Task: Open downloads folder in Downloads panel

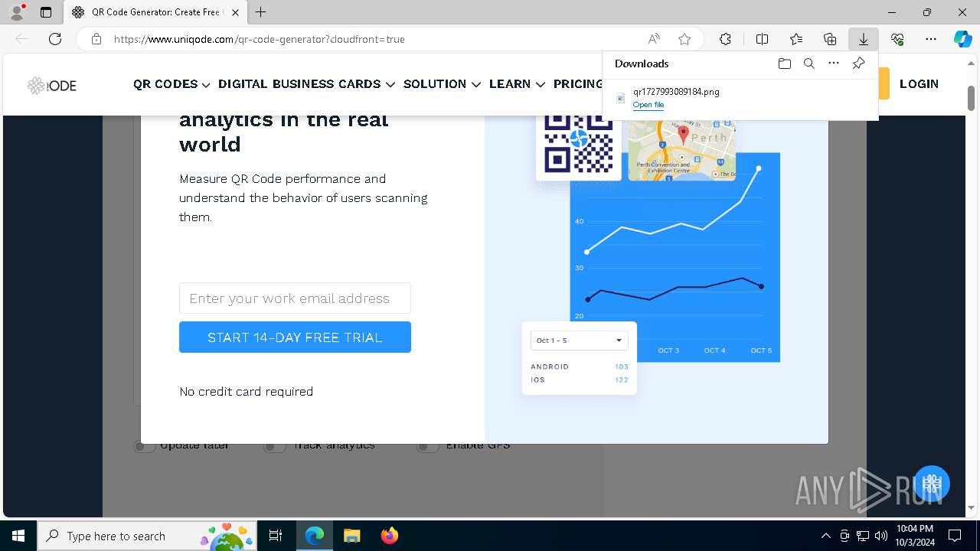Action: point(784,64)
